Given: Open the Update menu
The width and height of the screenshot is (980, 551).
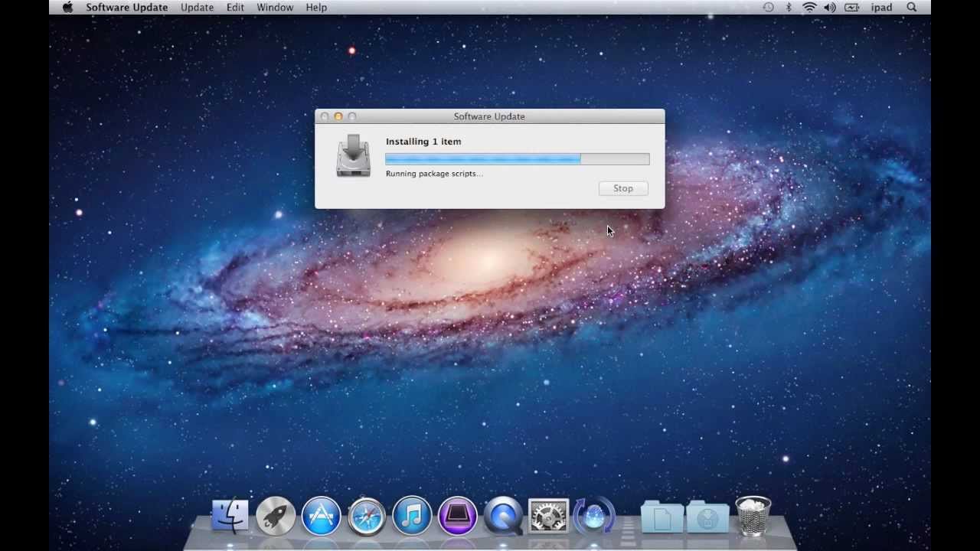Looking at the screenshot, I should click(x=198, y=8).
